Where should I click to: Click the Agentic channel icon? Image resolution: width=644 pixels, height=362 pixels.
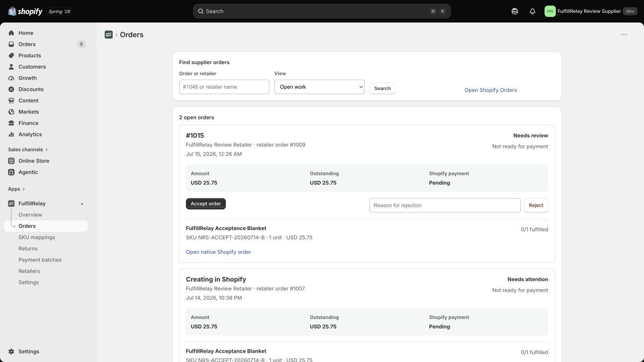(11, 172)
